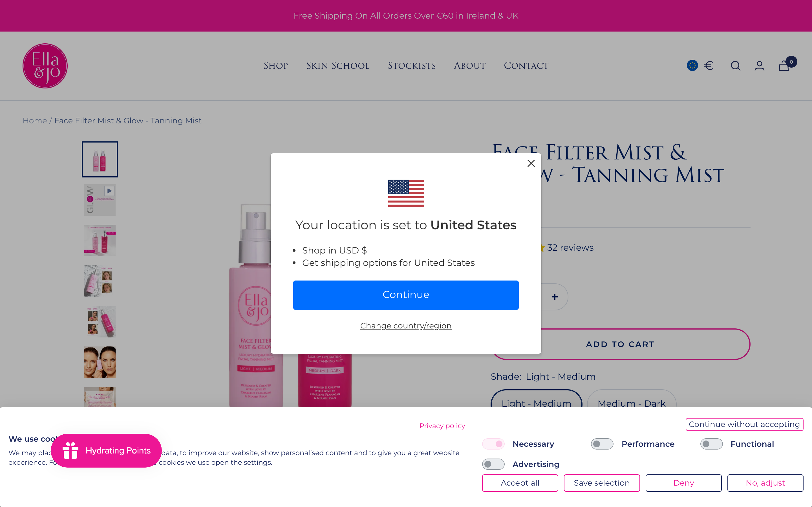Click the Ella & Jo logo
The image size is (812, 507).
[45, 66]
